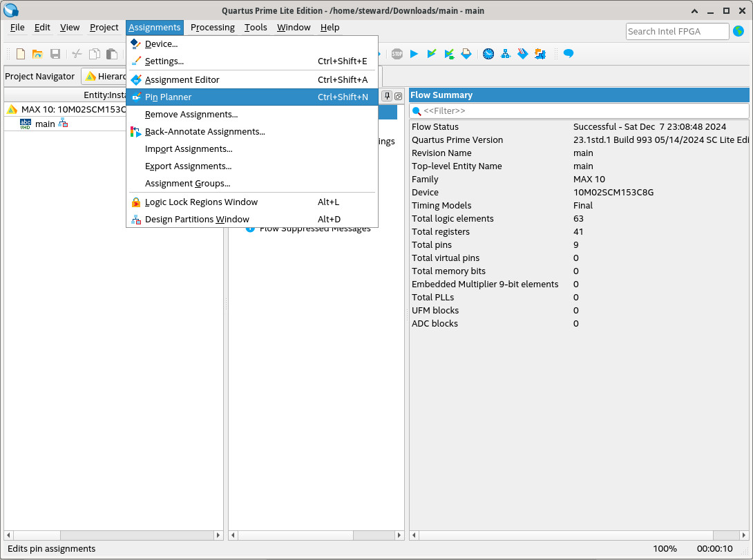Click the Flow Summary horizontal scrollbar

(579, 535)
